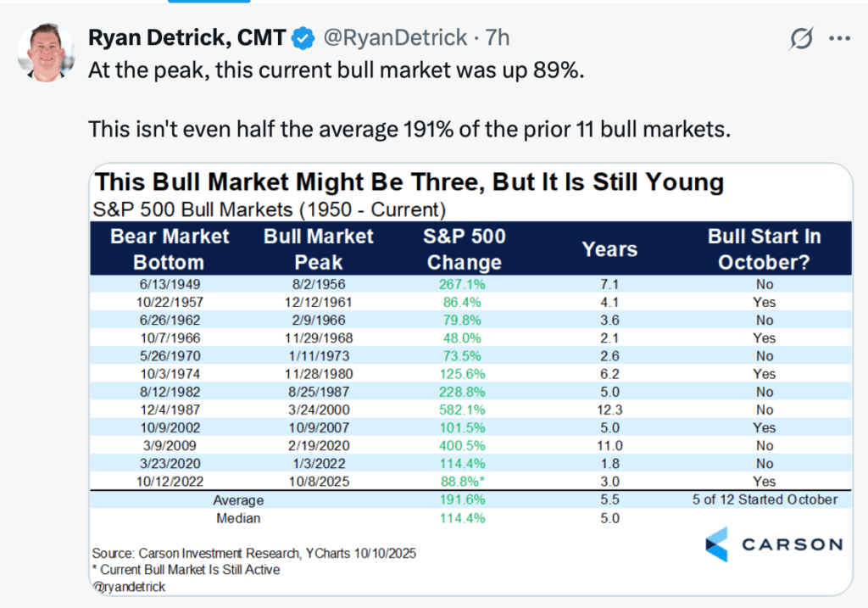Open the three-dot more options menu
The width and height of the screenshot is (868, 608).
[x=838, y=38]
